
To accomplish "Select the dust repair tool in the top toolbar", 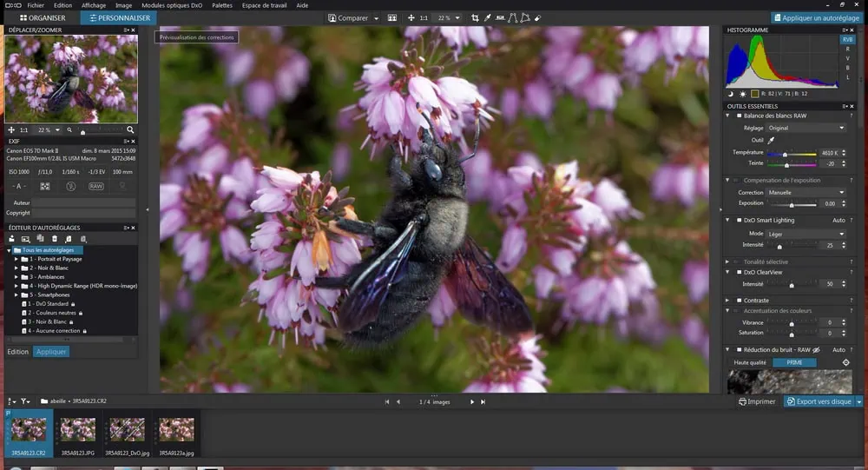I will point(538,17).
